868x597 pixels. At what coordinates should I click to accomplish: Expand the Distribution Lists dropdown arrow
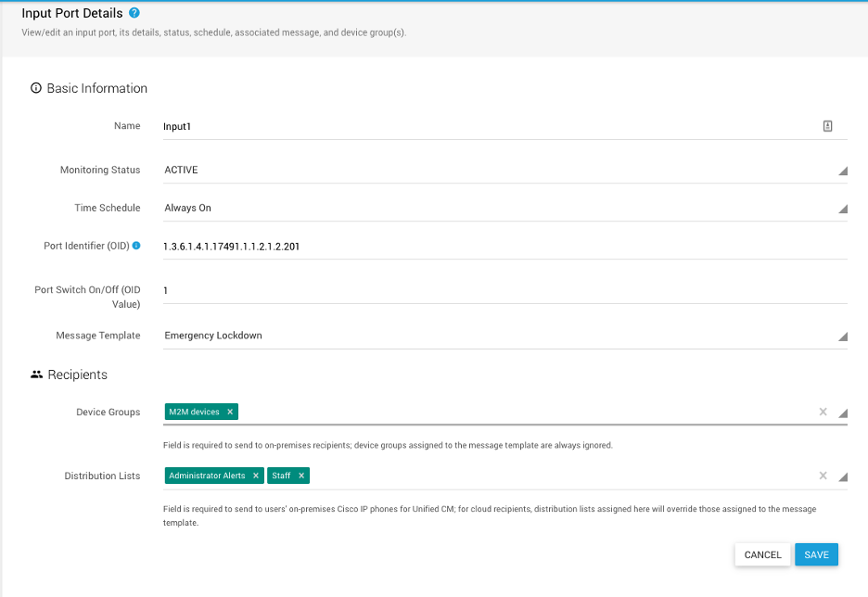coord(842,477)
